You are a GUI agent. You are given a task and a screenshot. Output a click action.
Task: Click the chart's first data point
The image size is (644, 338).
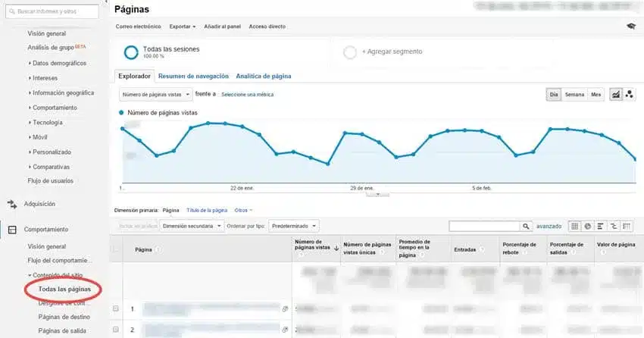(123, 129)
